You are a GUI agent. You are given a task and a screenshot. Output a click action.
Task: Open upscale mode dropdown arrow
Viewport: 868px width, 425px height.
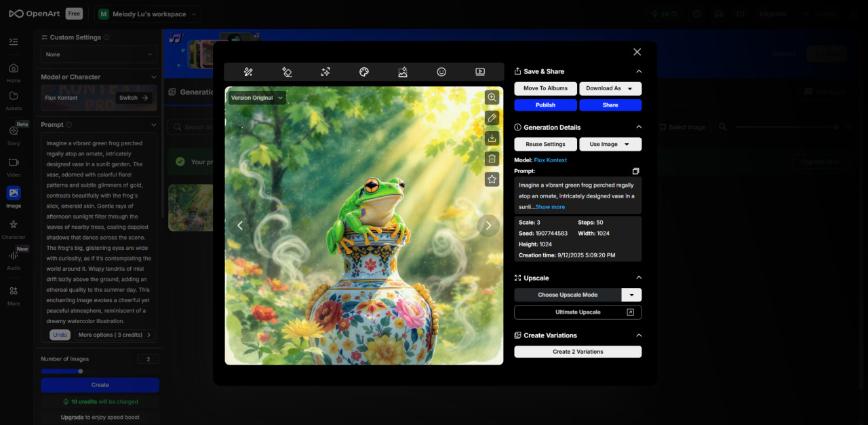tap(632, 295)
